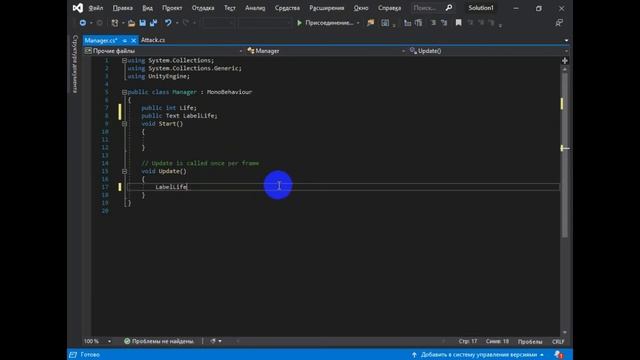Switch to the Attack.cs tab

click(153, 40)
